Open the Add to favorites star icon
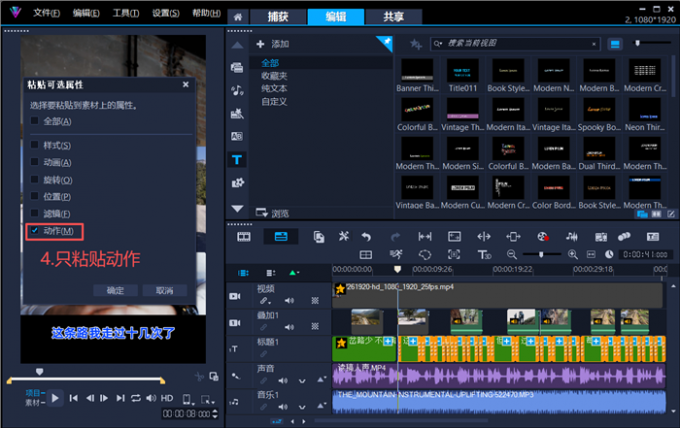 point(415,44)
